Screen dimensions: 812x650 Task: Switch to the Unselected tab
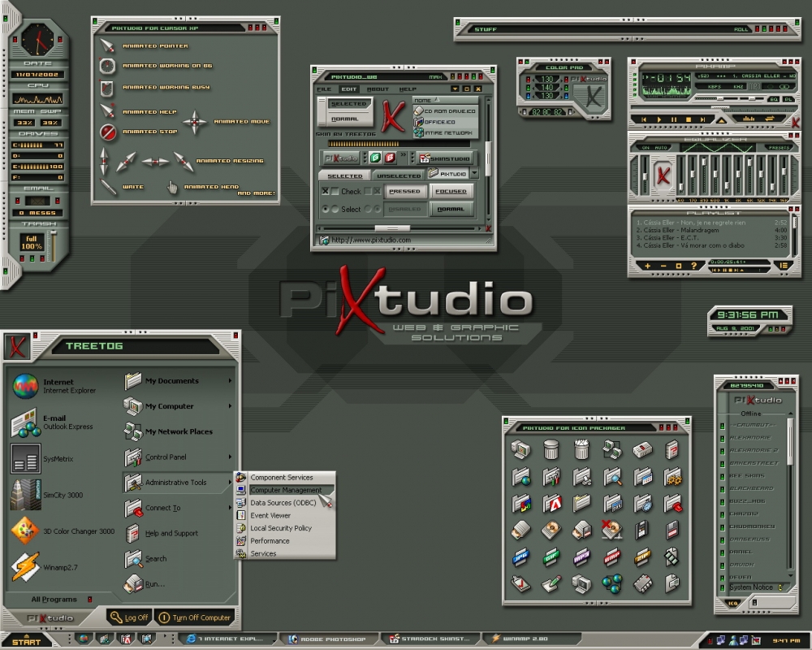(398, 175)
